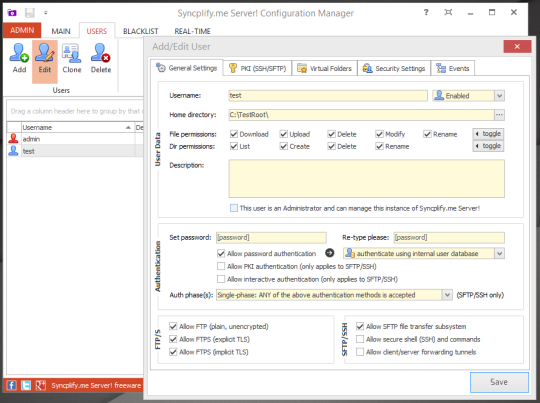The width and height of the screenshot is (540, 403).
Task: Select the USERS ribbon tab
Action: [x=97, y=31]
